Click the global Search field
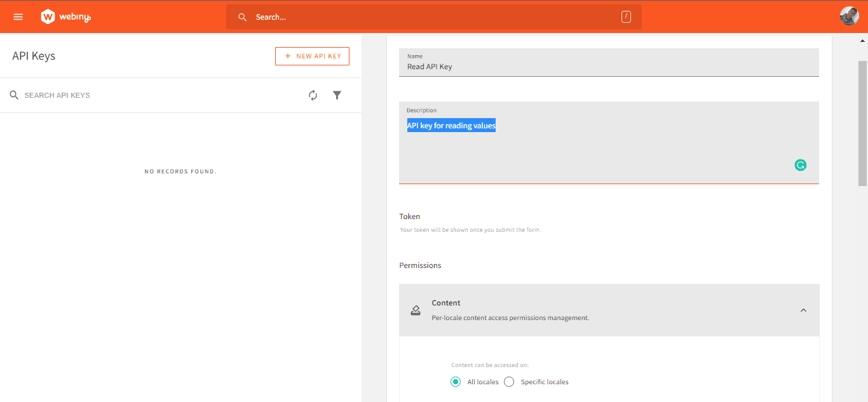868x402 pixels. [x=381, y=17]
